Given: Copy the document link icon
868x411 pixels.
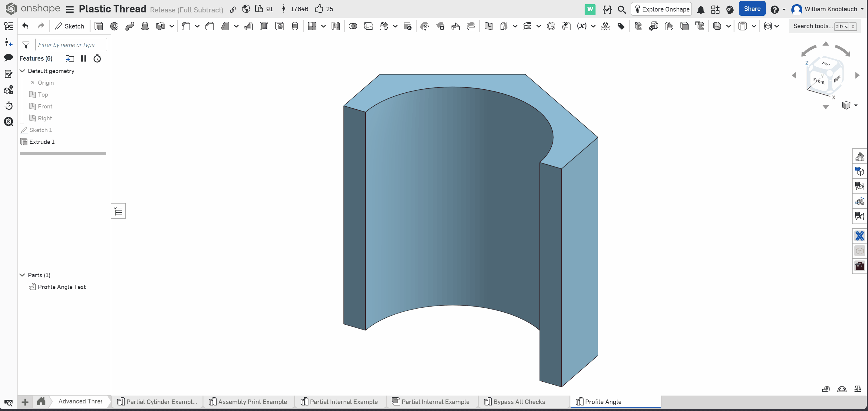Looking at the screenshot, I should click(233, 9).
